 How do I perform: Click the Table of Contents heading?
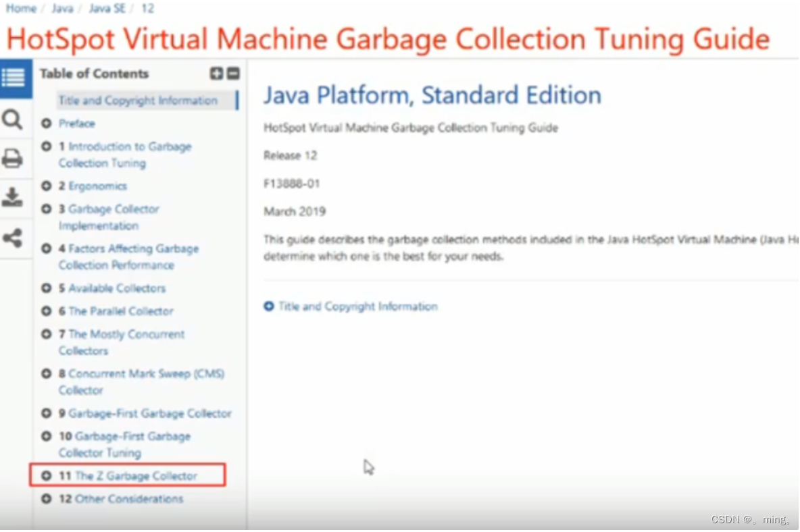pos(95,74)
